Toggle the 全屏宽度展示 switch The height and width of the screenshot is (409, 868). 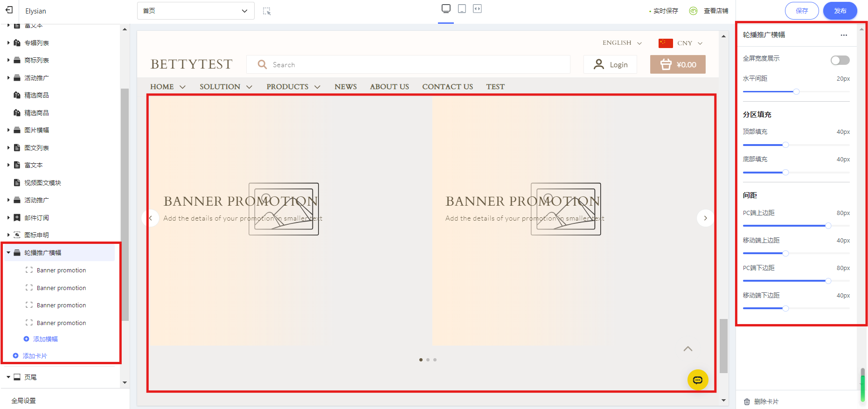pyautogui.click(x=840, y=60)
